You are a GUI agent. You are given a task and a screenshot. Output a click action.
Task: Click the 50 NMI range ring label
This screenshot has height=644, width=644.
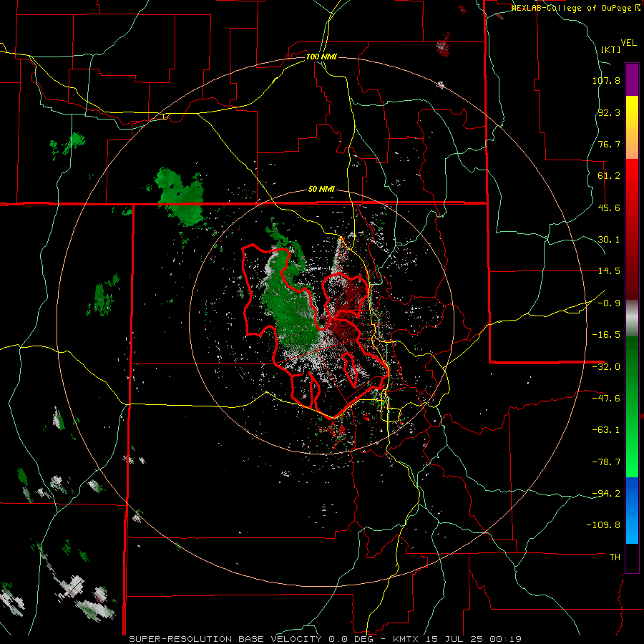[321, 190]
